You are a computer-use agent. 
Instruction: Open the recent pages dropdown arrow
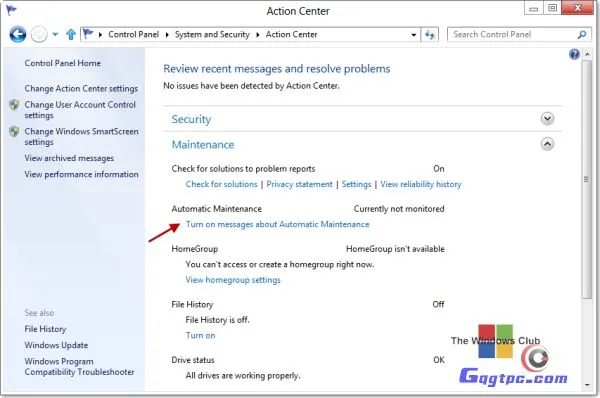click(55, 34)
